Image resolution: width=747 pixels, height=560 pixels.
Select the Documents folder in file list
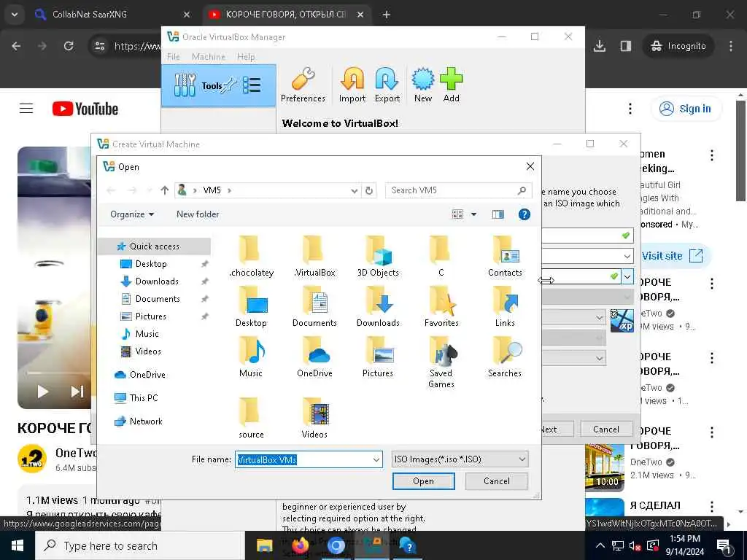[x=314, y=307]
